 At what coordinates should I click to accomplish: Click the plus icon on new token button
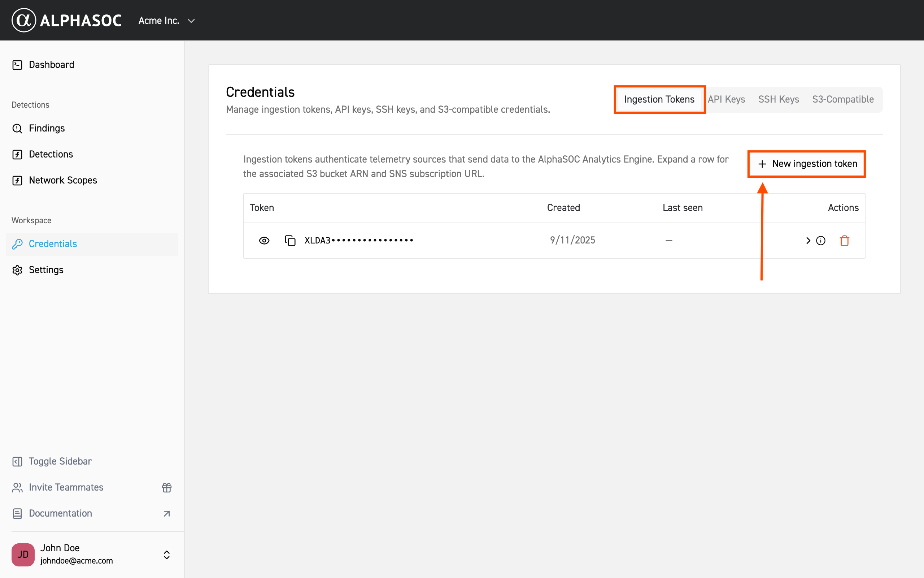coord(762,164)
